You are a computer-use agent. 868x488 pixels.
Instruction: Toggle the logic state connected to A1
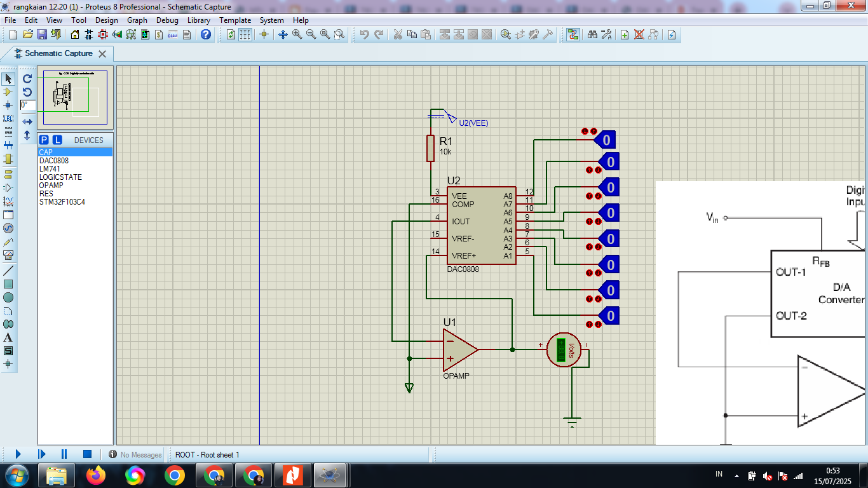pos(609,316)
